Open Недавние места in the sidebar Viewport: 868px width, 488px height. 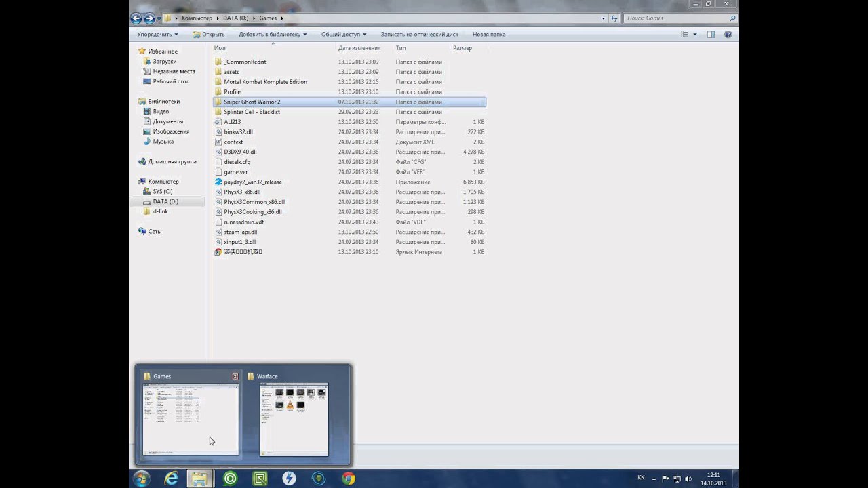pyautogui.click(x=174, y=71)
